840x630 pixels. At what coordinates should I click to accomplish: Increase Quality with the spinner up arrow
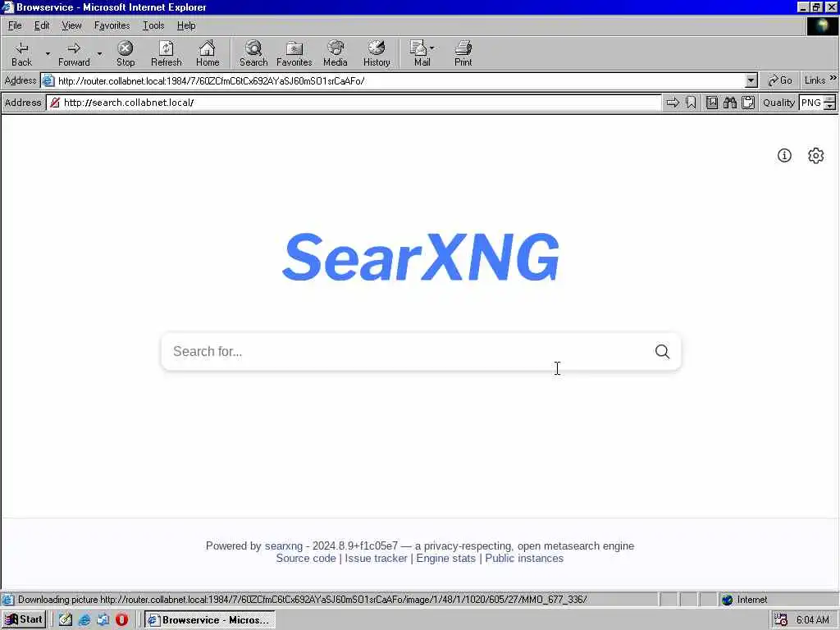tap(830, 99)
